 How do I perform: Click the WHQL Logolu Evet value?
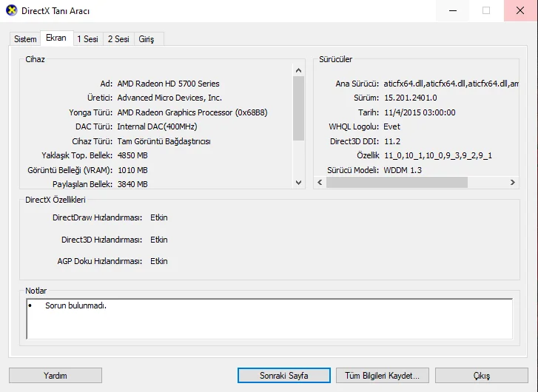click(x=391, y=126)
